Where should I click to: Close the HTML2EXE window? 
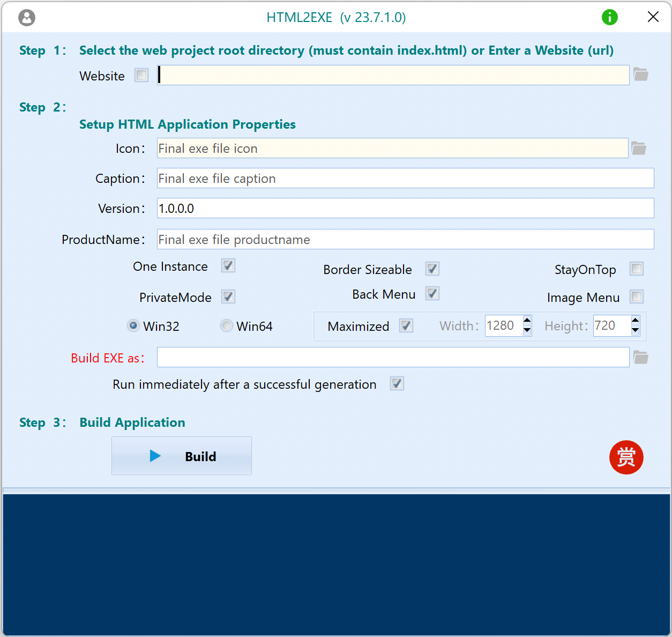click(x=653, y=17)
